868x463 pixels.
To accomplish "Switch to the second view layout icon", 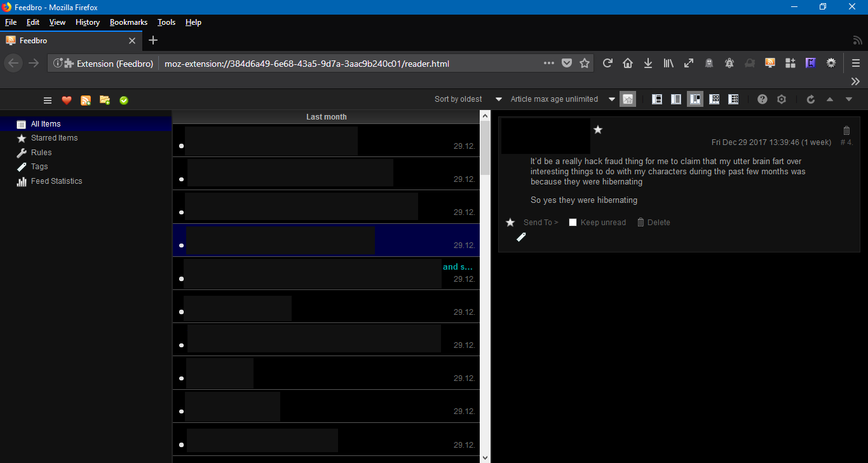I will tap(676, 99).
